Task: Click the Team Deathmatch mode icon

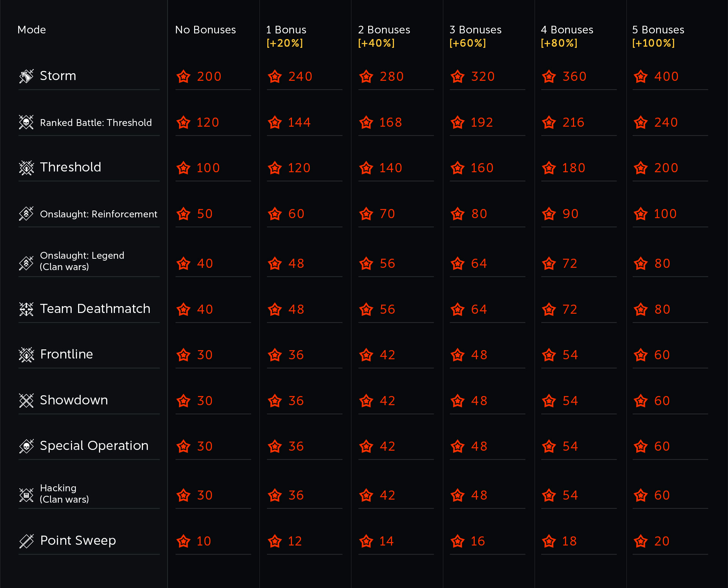Action: point(27,309)
